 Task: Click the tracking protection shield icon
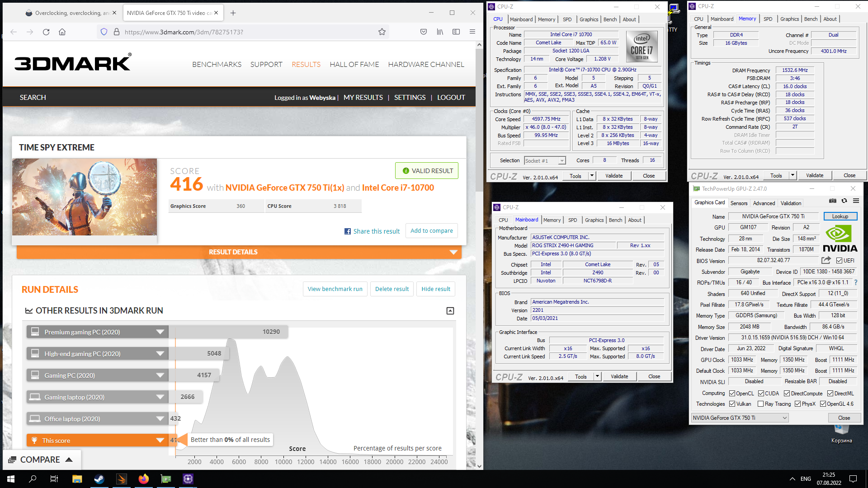coord(104,32)
